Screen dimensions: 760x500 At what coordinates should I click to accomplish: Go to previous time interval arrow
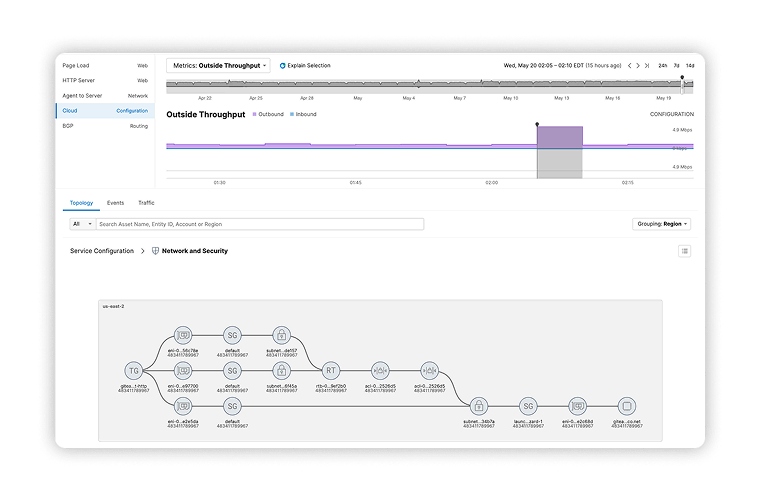629,65
